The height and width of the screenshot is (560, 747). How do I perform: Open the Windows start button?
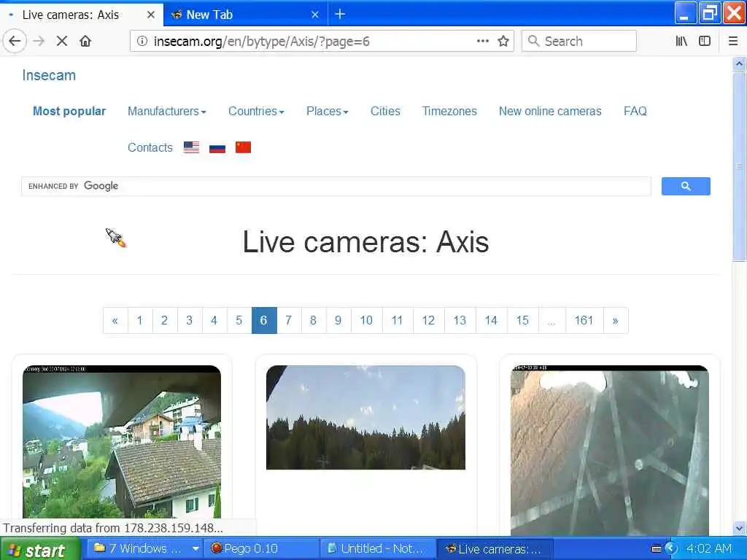39,549
